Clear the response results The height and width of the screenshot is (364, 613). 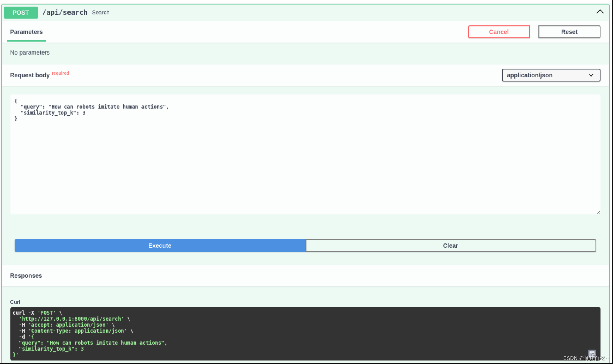(x=450, y=245)
